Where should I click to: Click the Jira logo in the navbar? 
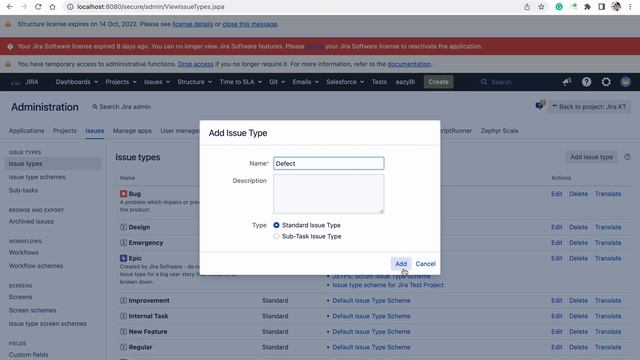pyautogui.click(x=25, y=82)
